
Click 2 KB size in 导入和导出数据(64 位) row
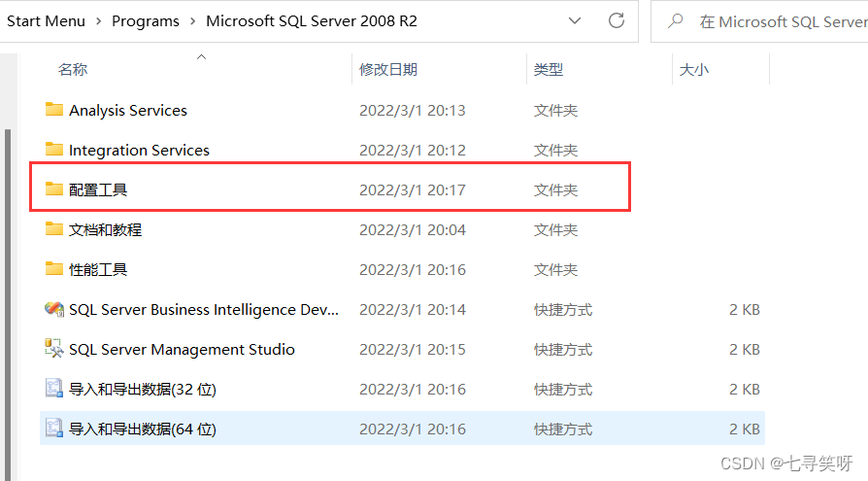coord(745,429)
